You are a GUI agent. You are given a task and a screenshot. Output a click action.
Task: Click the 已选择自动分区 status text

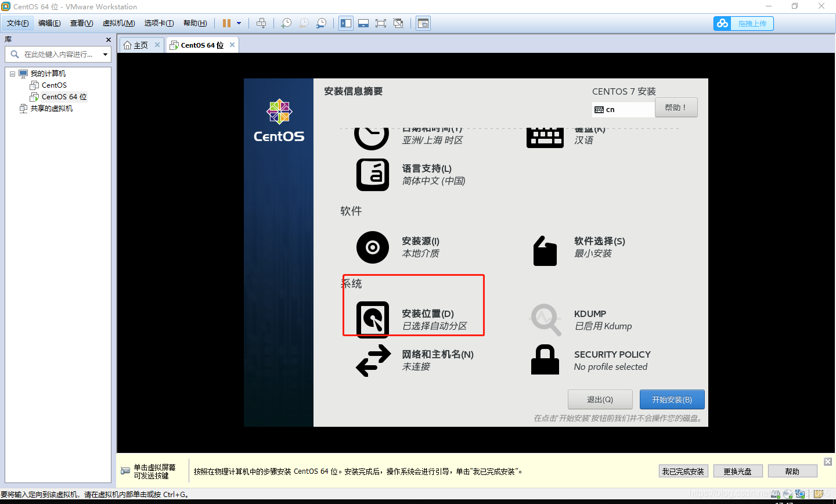pyautogui.click(x=435, y=326)
